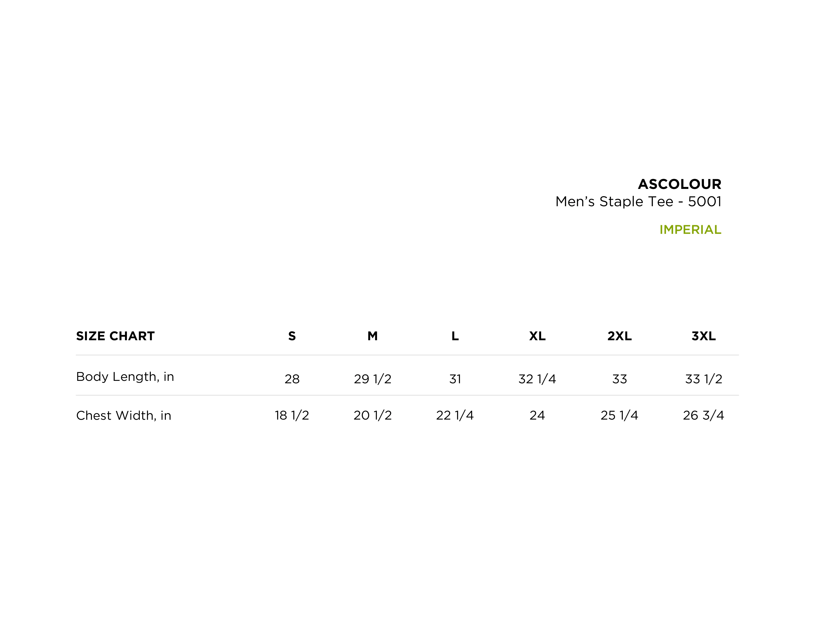Image resolution: width=813 pixels, height=644 pixels.
Task: Click the body length value 28
Action: coord(292,379)
